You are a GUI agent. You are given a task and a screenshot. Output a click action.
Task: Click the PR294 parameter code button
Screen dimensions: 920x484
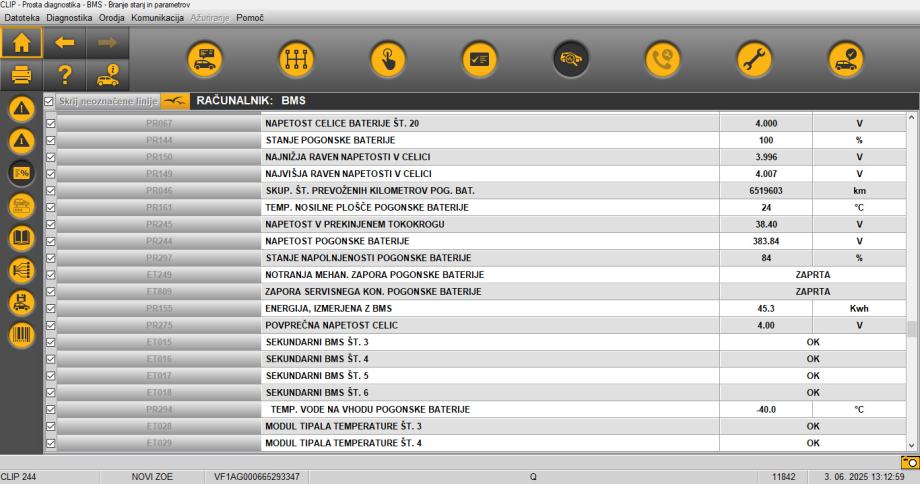pyautogui.click(x=159, y=409)
